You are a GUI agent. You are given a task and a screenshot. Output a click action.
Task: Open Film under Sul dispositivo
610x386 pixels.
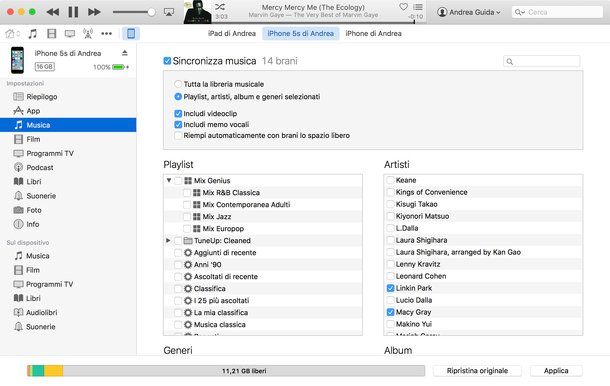click(x=68, y=270)
